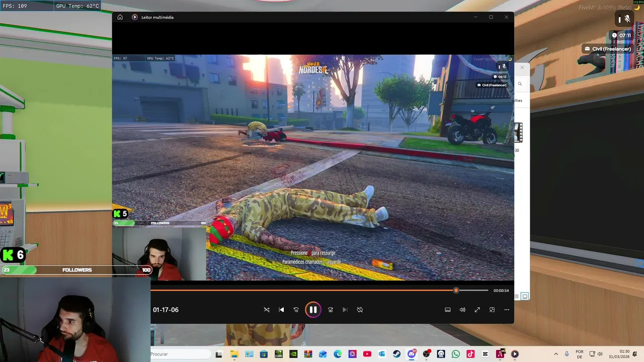Viewport: 644px width, 362px height.
Task: Open more options menu in player
Action: (507, 310)
